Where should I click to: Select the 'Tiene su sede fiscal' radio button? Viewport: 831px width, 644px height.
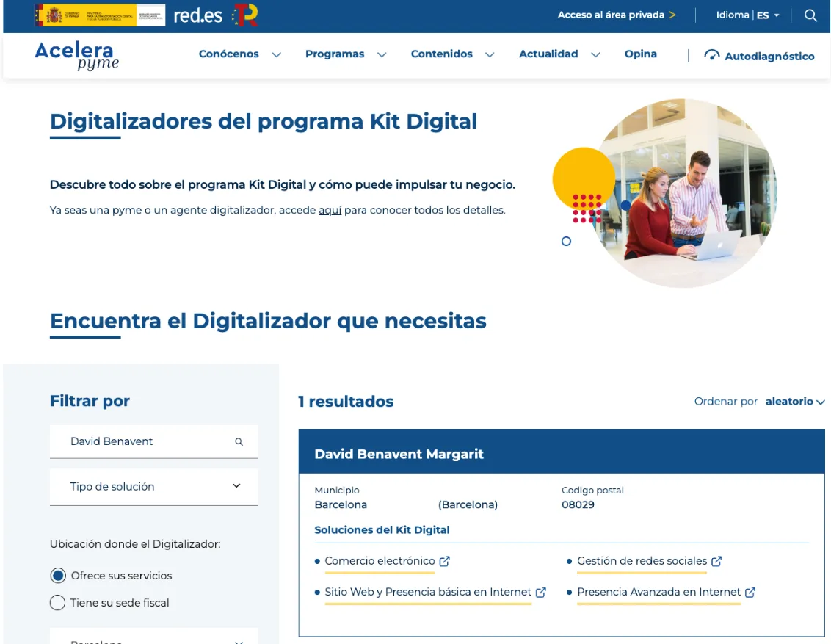[x=58, y=603]
